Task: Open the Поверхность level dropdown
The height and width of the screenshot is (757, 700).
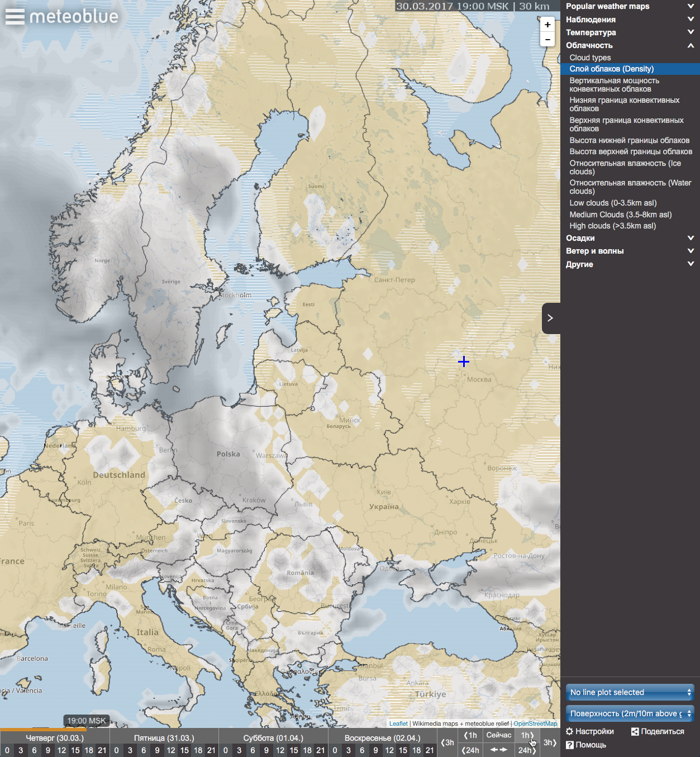Action: (x=630, y=713)
